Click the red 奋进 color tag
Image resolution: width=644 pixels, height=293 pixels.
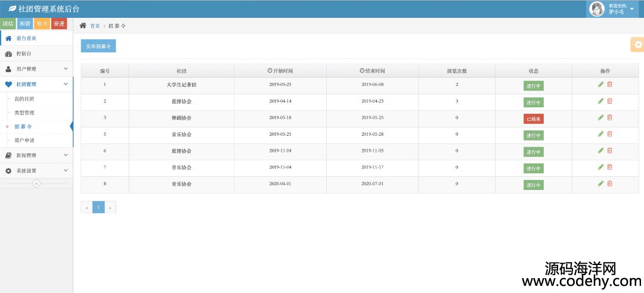point(59,24)
